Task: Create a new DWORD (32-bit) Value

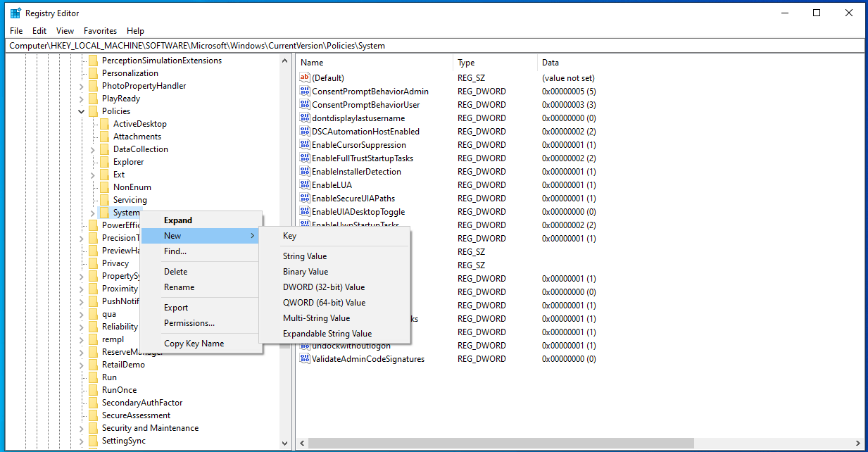Action: click(x=334, y=287)
